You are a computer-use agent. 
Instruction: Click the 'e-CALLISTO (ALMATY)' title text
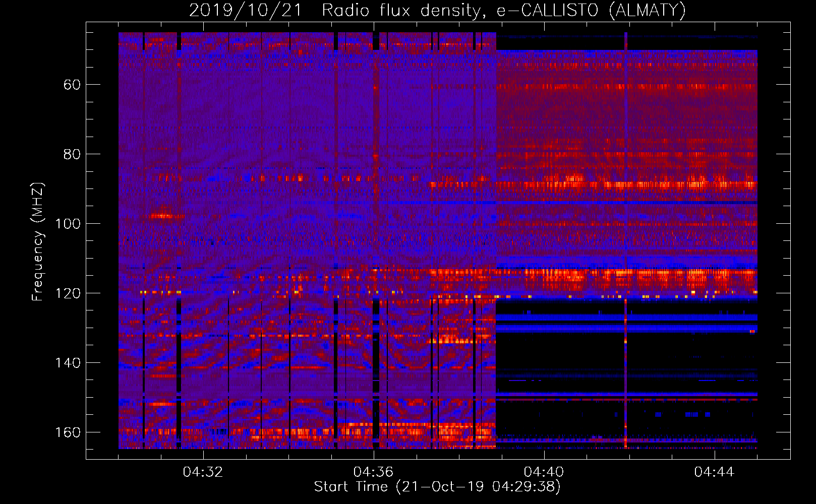(591, 11)
